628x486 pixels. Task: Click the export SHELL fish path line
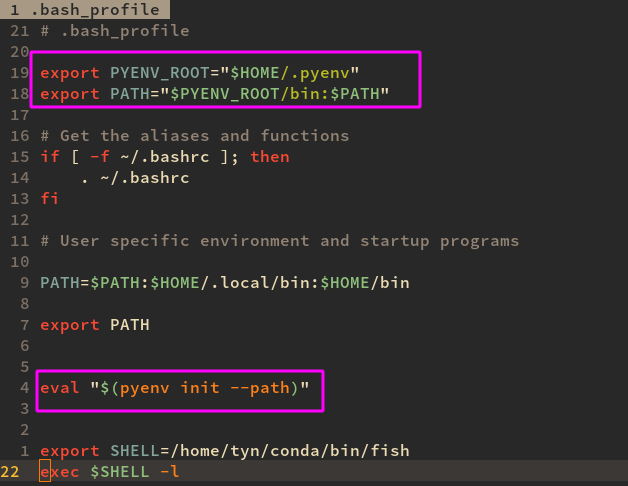click(225, 451)
